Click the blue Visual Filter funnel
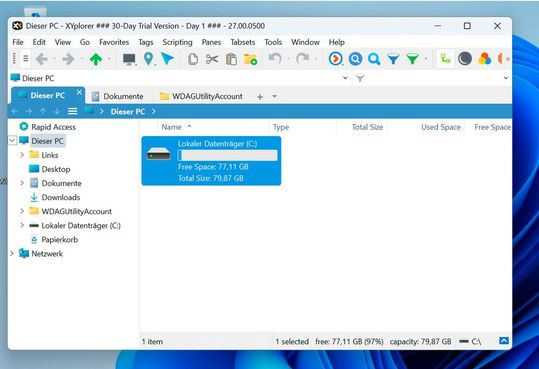The width and height of the screenshot is (539, 369). coord(393,59)
